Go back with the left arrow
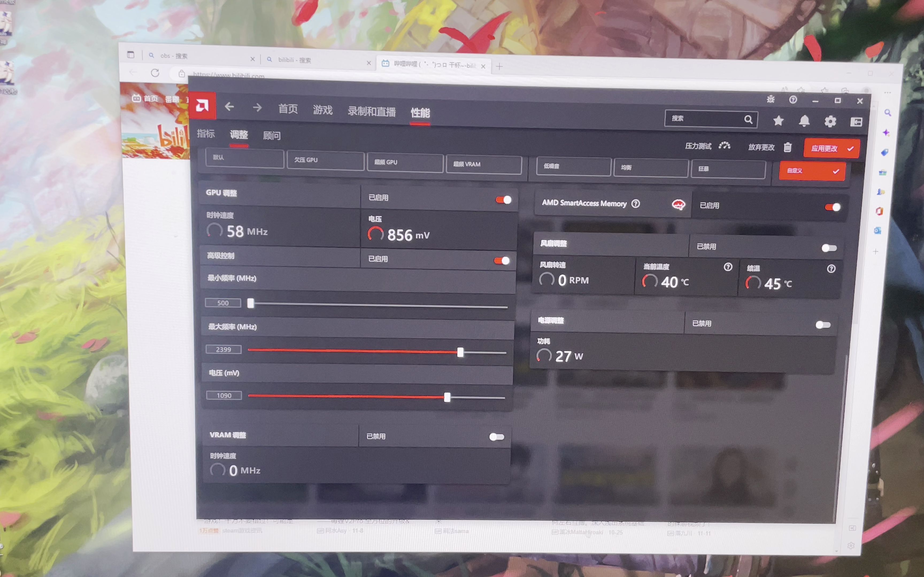The width and height of the screenshot is (924, 577). coord(229,107)
